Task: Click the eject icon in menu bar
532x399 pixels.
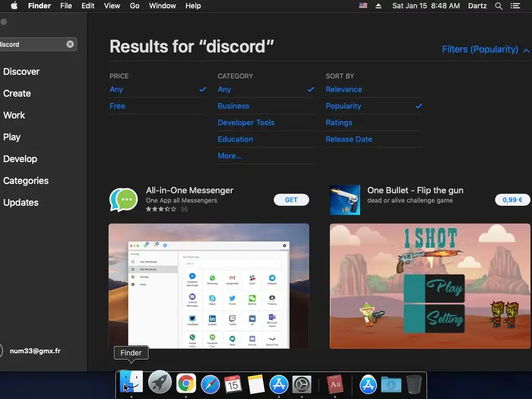Action: [x=378, y=6]
